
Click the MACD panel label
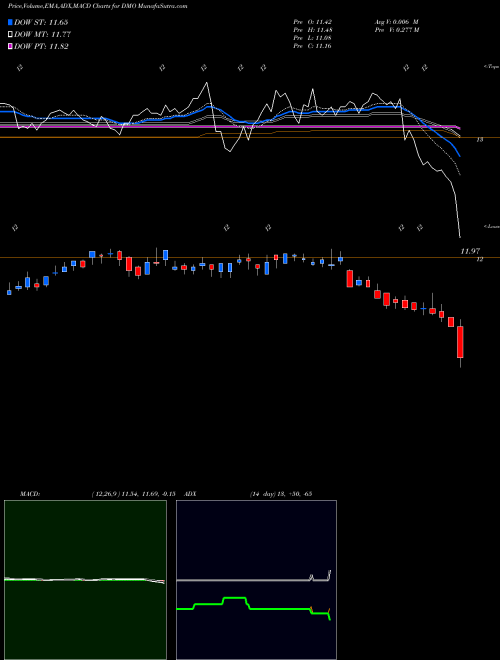(x=30, y=494)
